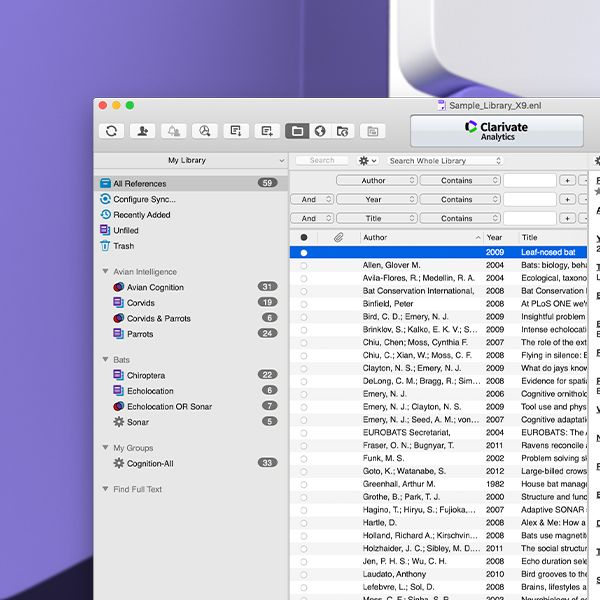The image size is (600, 600).
Task: Open the My Library dropdown header
Action: coord(190,160)
